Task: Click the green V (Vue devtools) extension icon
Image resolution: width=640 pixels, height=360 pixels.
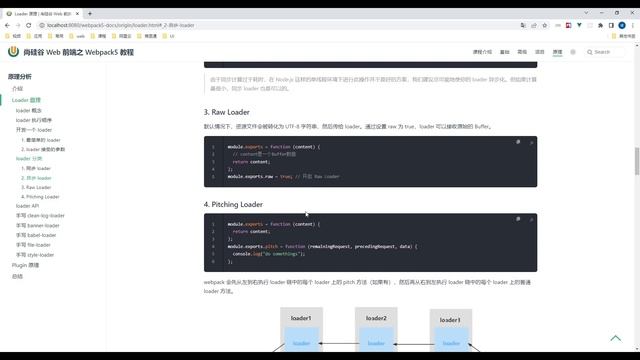Action: point(579,25)
